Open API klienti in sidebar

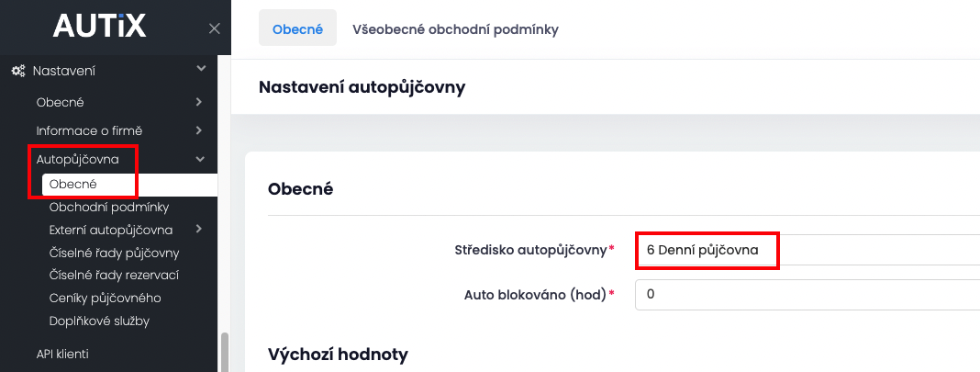(62, 354)
